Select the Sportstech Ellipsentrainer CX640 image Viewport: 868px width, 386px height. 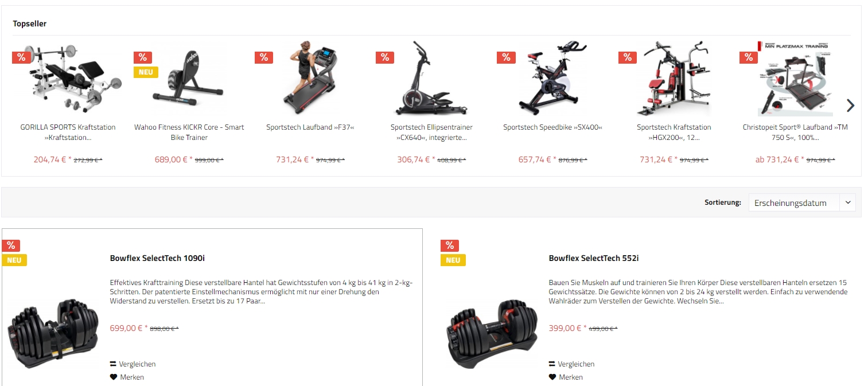[431, 78]
